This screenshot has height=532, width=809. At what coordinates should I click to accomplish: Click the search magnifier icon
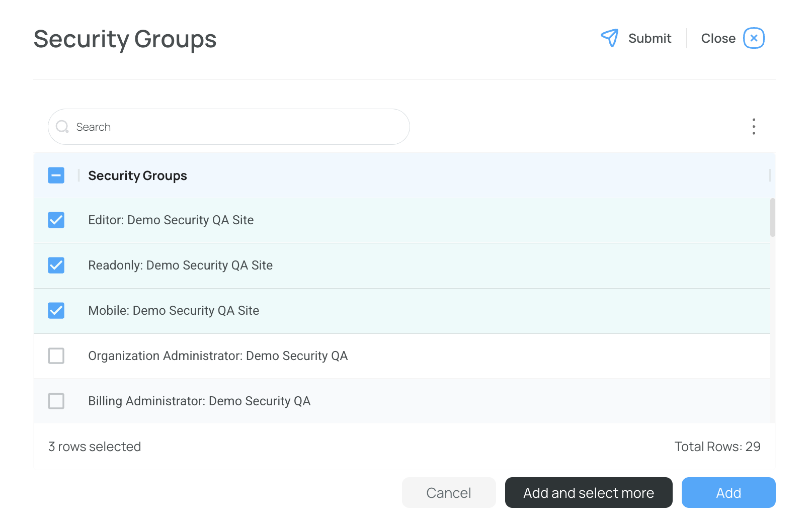pos(62,127)
